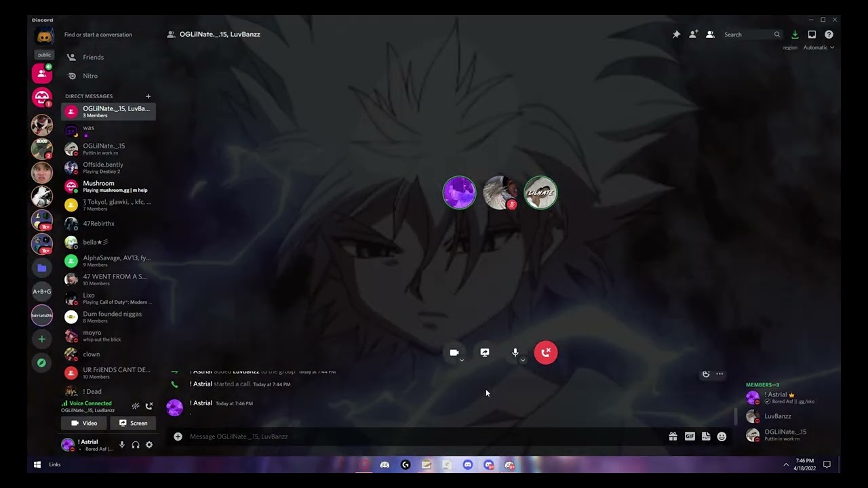Open pinned messages with the pin icon

[x=676, y=35]
